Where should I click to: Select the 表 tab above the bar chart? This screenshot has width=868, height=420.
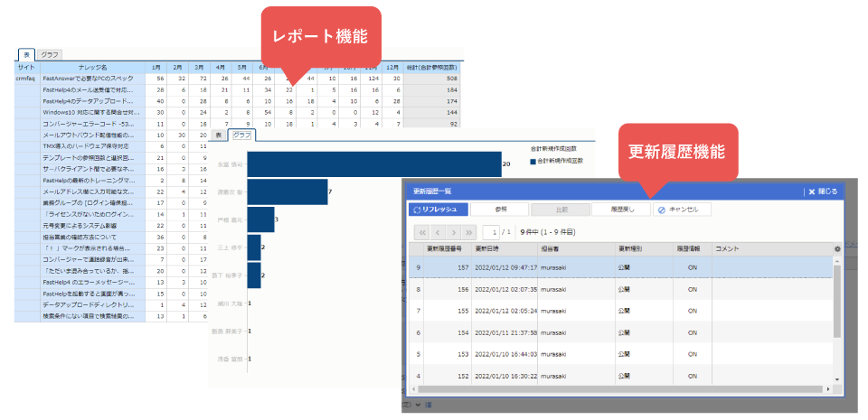(x=218, y=135)
